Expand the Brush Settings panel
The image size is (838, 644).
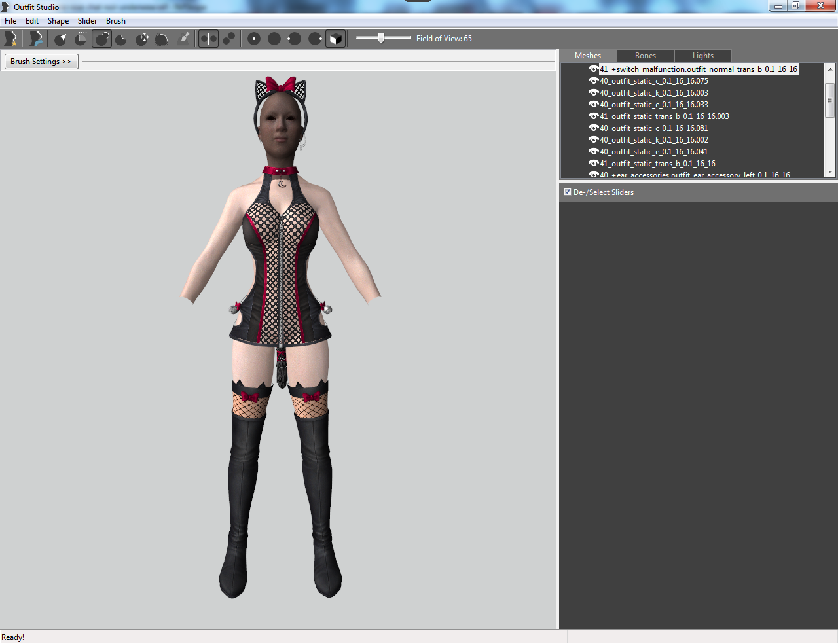point(41,62)
